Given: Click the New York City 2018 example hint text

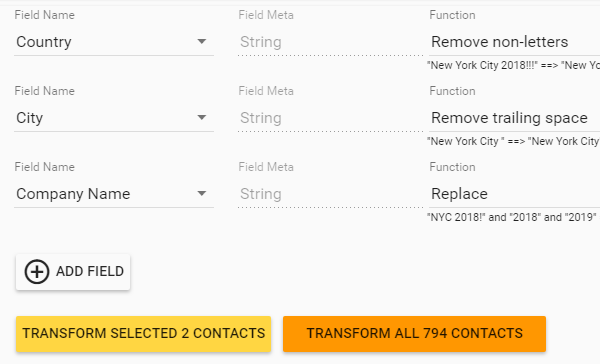Looking at the screenshot, I should 513,65.
